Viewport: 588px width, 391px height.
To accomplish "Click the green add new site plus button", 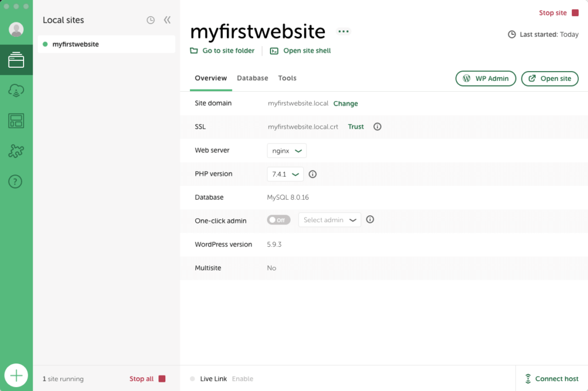I will coord(16,375).
